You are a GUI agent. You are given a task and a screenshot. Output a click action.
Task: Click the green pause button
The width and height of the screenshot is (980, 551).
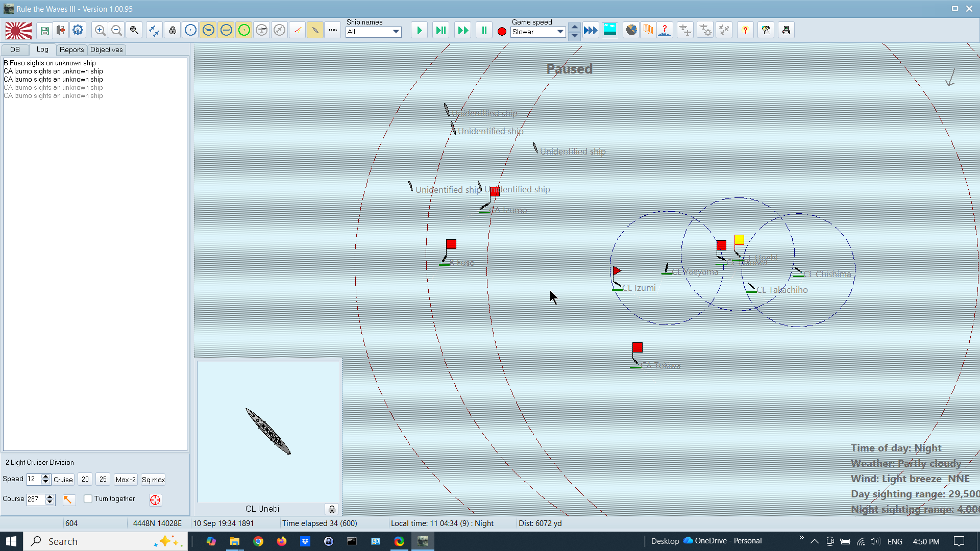[x=484, y=31]
